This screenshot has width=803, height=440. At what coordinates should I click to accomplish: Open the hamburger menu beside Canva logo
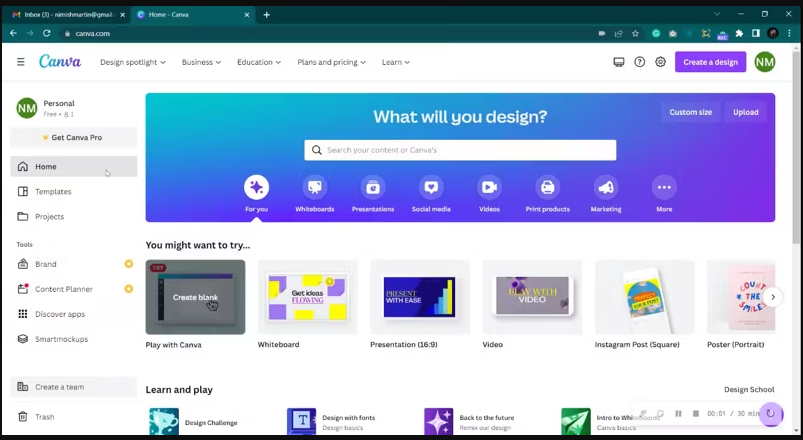tap(20, 62)
